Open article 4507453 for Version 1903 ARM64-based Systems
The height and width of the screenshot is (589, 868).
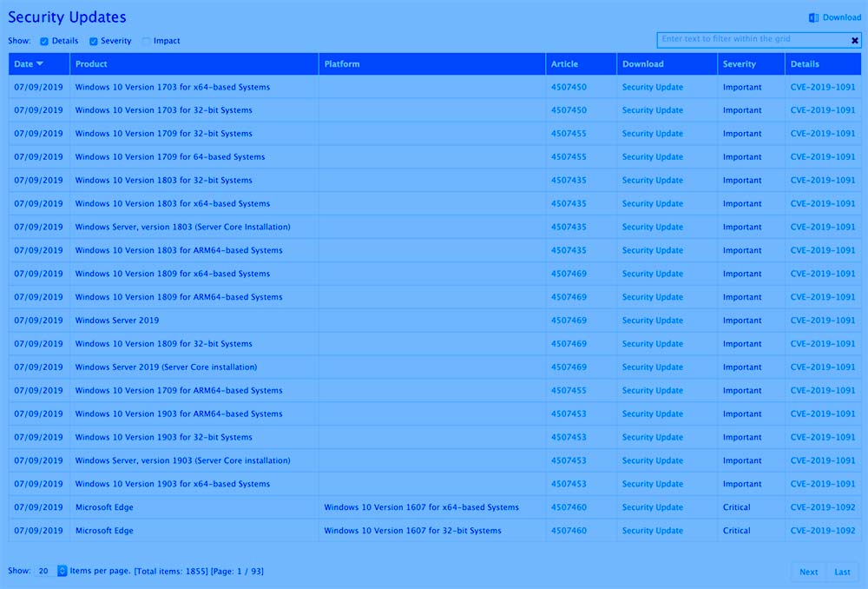coord(569,414)
